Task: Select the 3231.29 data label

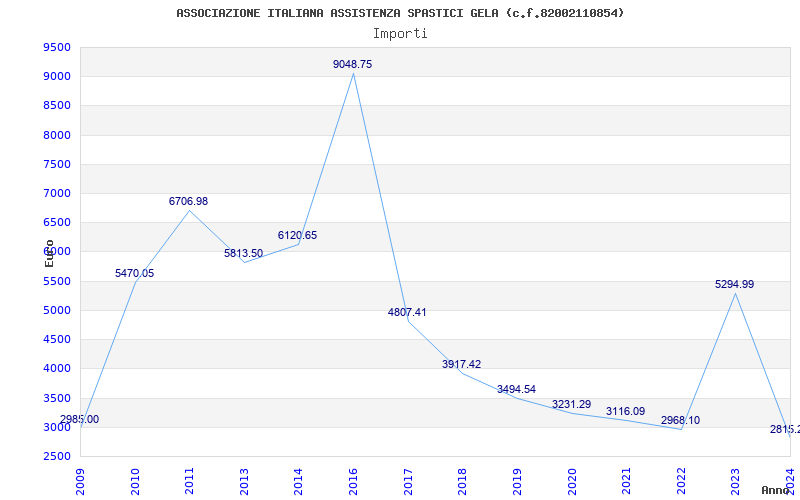Action: pos(571,405)
